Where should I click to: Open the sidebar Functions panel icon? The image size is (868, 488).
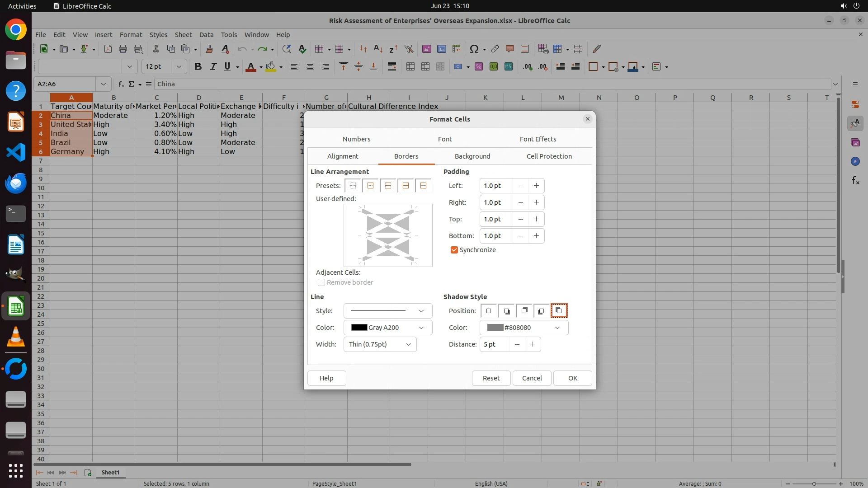tap(855, 181)
